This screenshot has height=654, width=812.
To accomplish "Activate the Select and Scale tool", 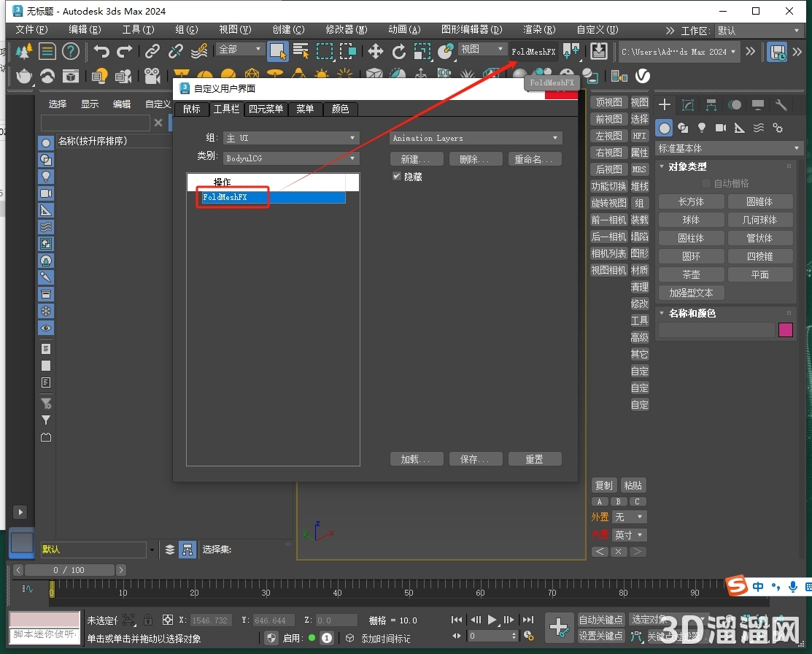I will 422,51.
